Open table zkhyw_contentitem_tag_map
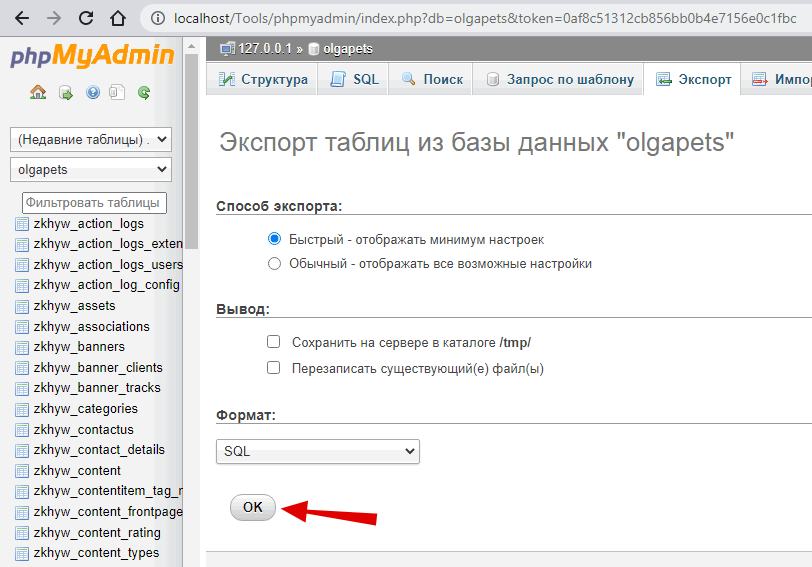The image size is (812, 567). pos(108,491)
